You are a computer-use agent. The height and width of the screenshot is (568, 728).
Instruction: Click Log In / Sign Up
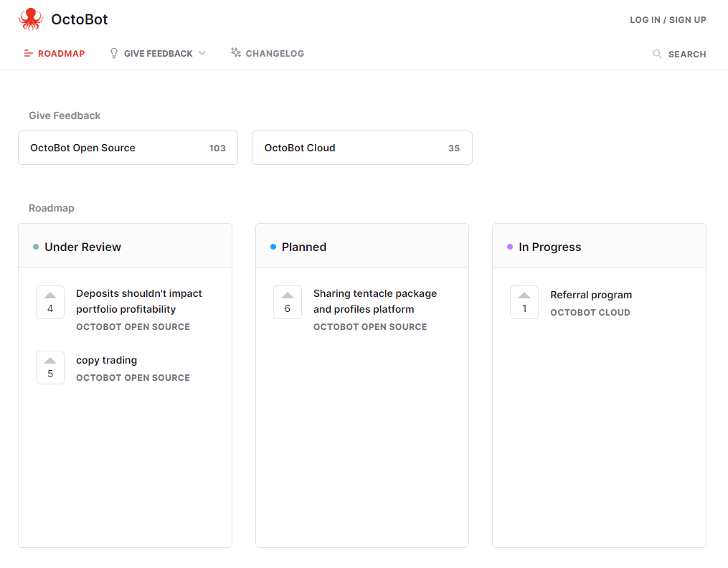click(x=668, y=20)
